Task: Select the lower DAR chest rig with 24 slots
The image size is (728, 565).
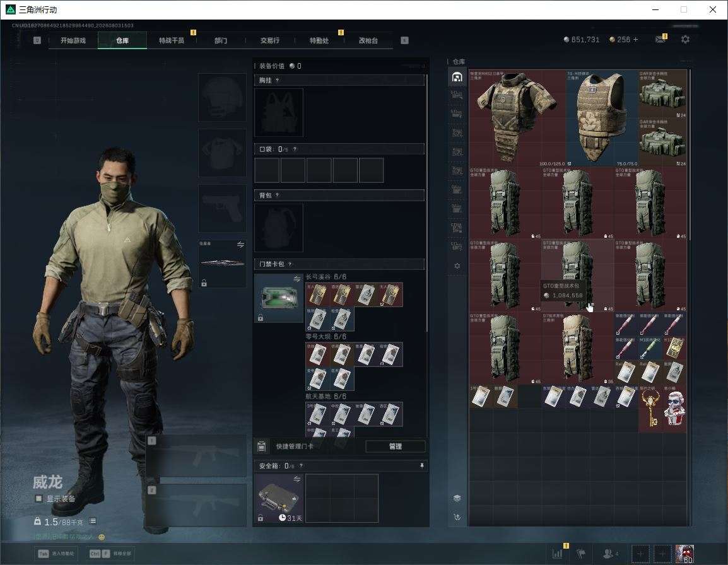Action: point(662,142)
